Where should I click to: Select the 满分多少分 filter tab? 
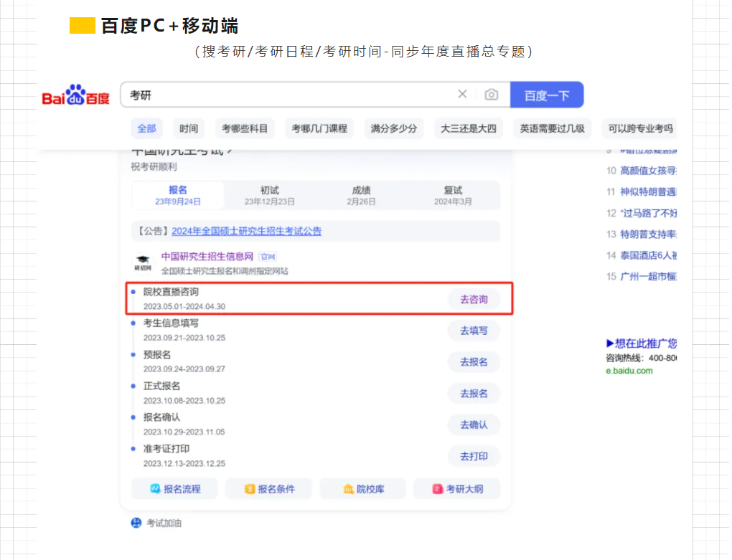tap(393, 128)
